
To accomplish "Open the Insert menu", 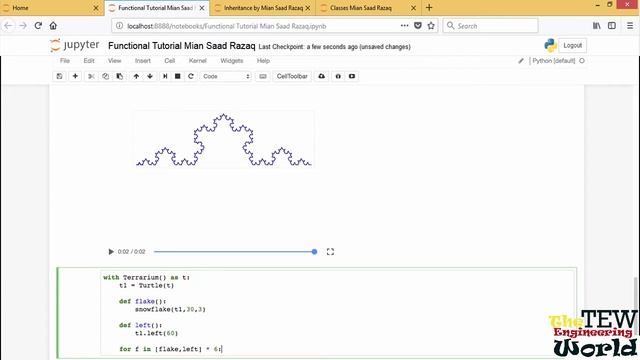I will pos(143,61).
